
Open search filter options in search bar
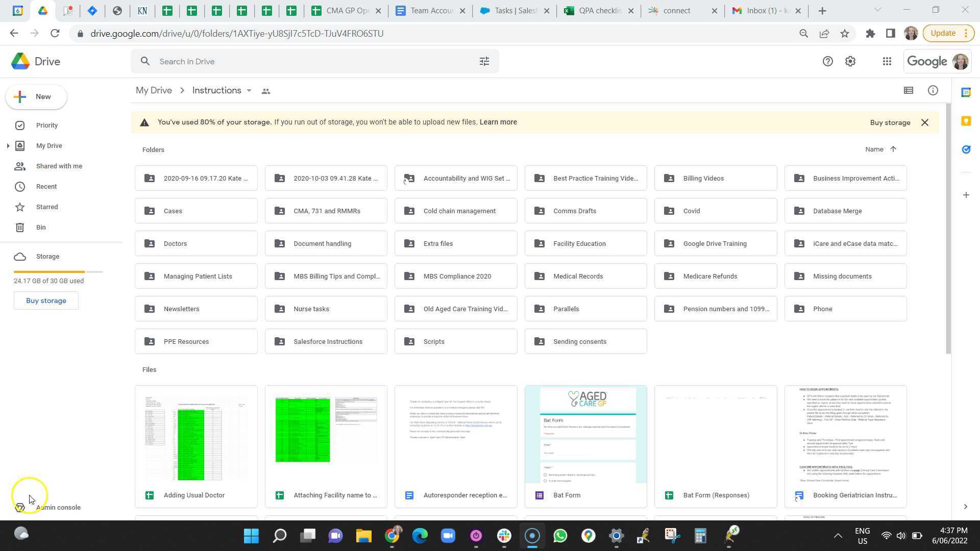[x=484, y=61]
